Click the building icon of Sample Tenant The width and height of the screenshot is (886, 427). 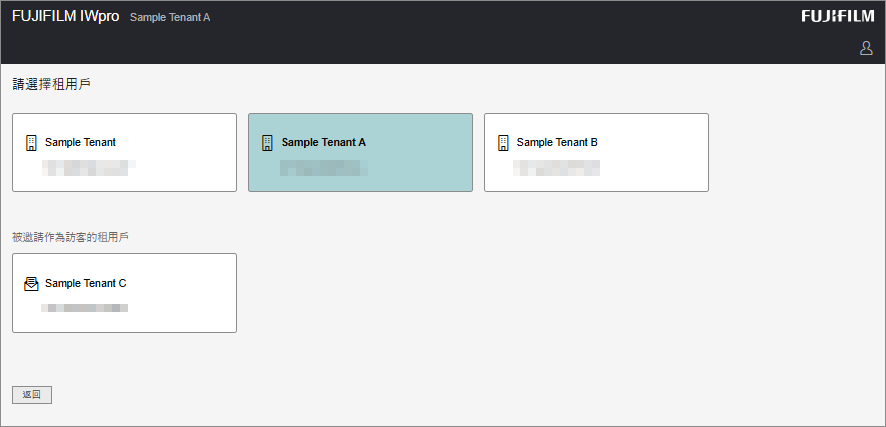[31, 142]
